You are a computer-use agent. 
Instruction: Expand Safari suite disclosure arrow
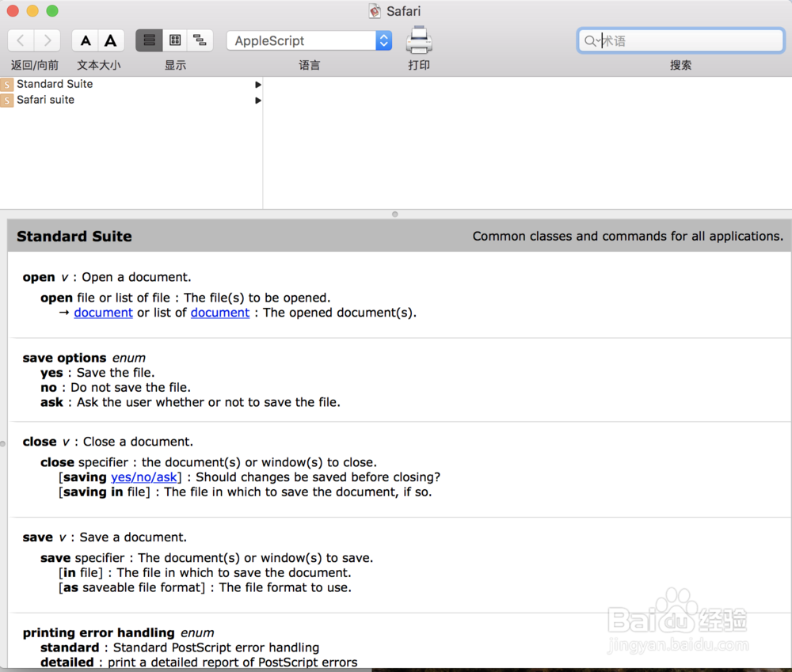[x=257, y=101]
